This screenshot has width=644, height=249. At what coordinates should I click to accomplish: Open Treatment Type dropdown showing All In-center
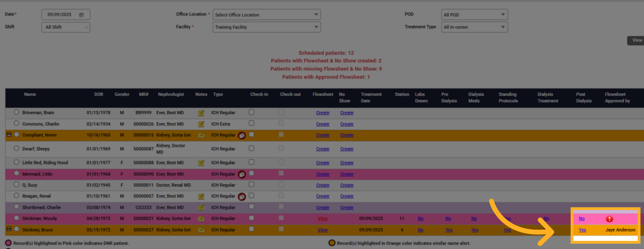[x=474, y=27]
